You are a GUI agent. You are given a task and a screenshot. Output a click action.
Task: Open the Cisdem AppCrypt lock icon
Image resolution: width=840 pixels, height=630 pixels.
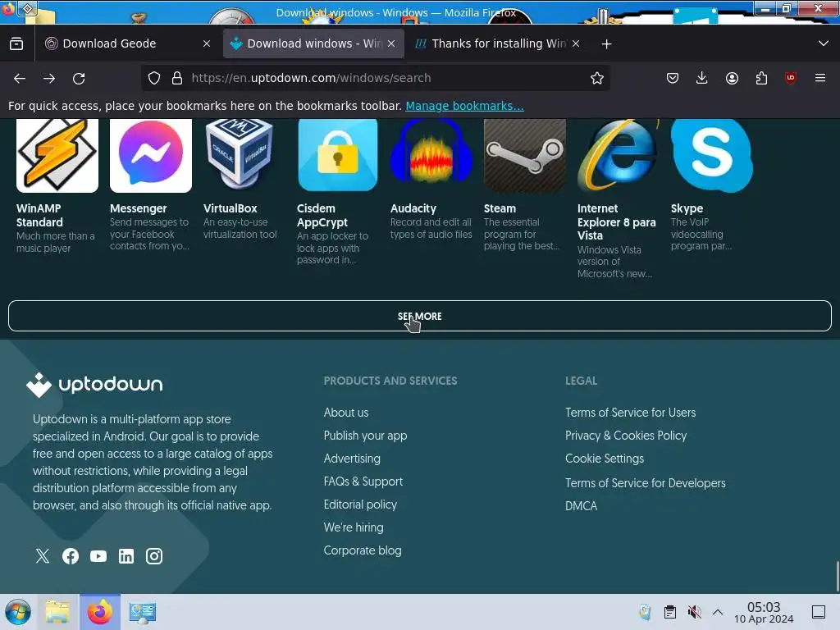click(x=337, y=155)
